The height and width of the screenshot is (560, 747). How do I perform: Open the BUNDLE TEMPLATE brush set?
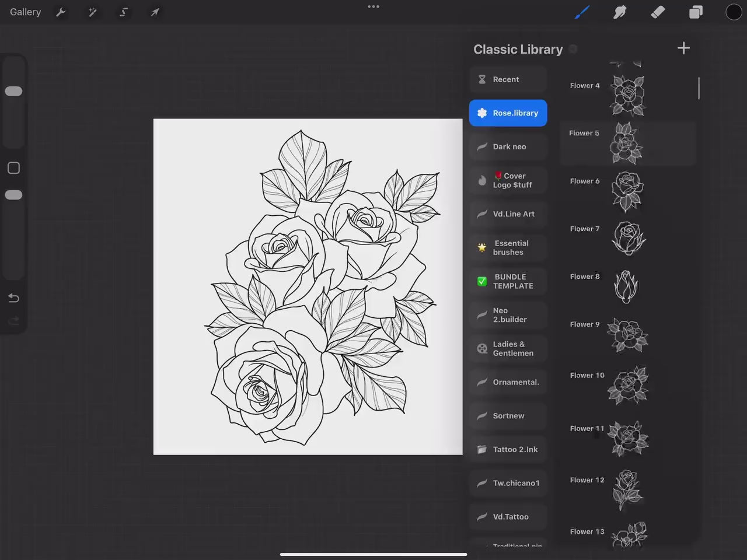click(x=508, y=281)
